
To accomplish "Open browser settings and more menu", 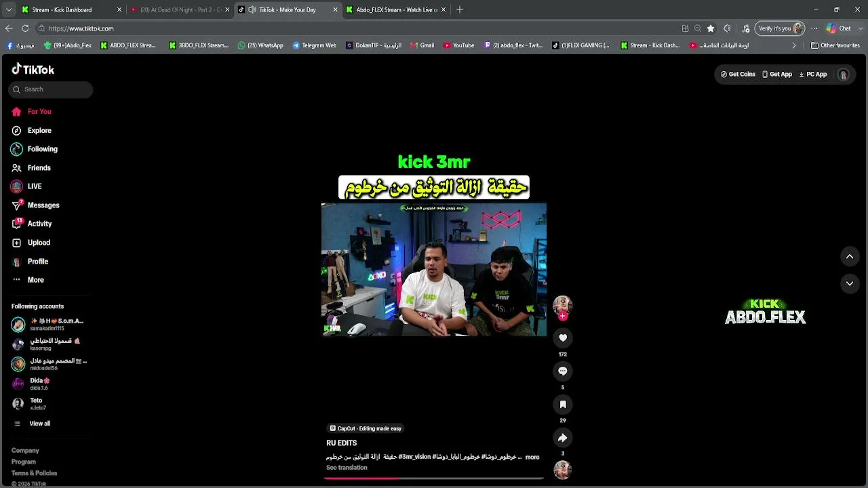I will [x=814, y=28].
